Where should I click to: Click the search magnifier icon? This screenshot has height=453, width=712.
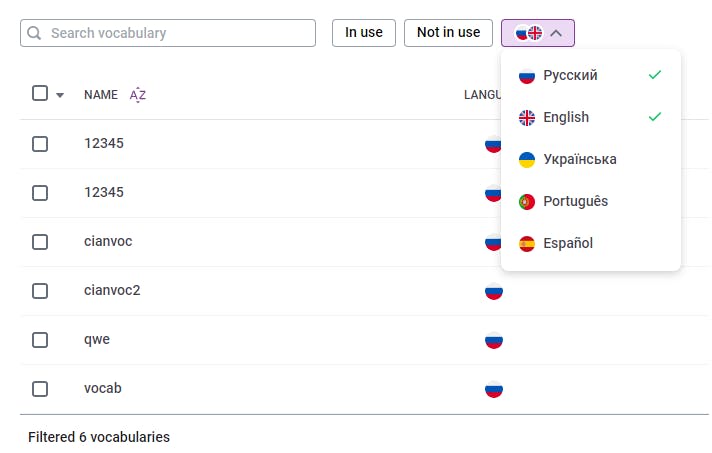[35, 33]
